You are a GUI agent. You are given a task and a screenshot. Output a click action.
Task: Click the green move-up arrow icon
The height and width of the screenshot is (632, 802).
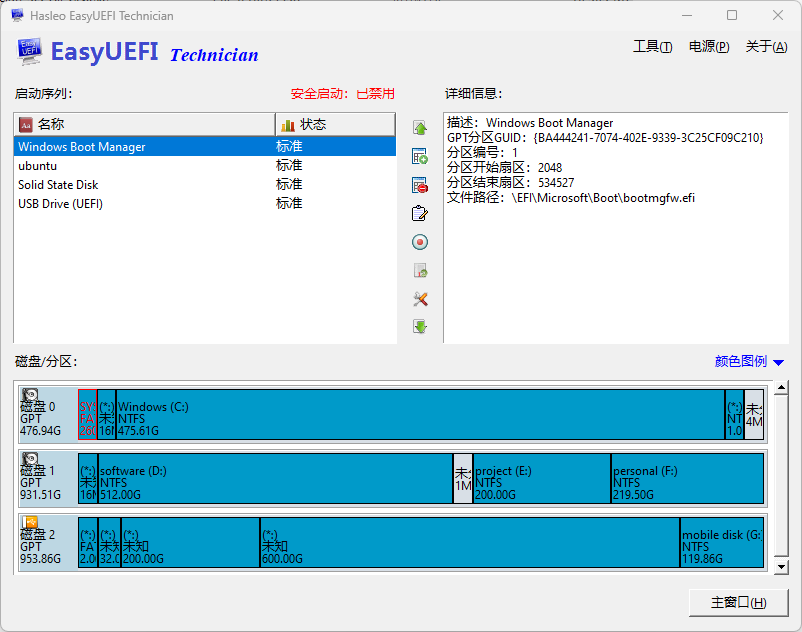tap(420, 128)
